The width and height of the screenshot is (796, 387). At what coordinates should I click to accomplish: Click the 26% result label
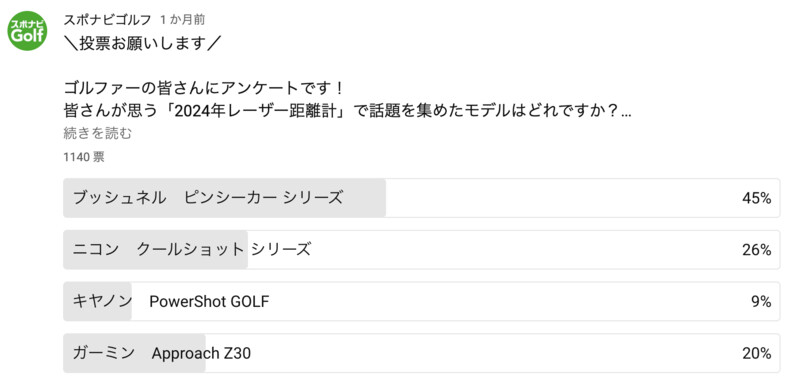[x=757, y=250]
